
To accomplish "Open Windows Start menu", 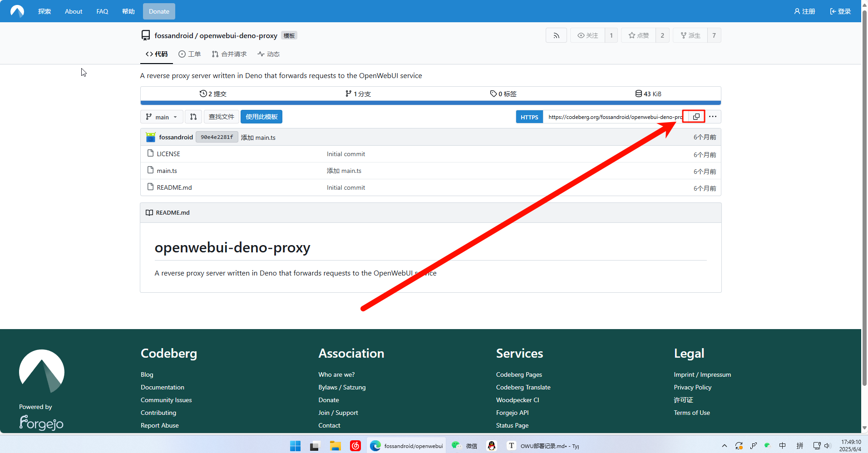I will click(296, 446).
